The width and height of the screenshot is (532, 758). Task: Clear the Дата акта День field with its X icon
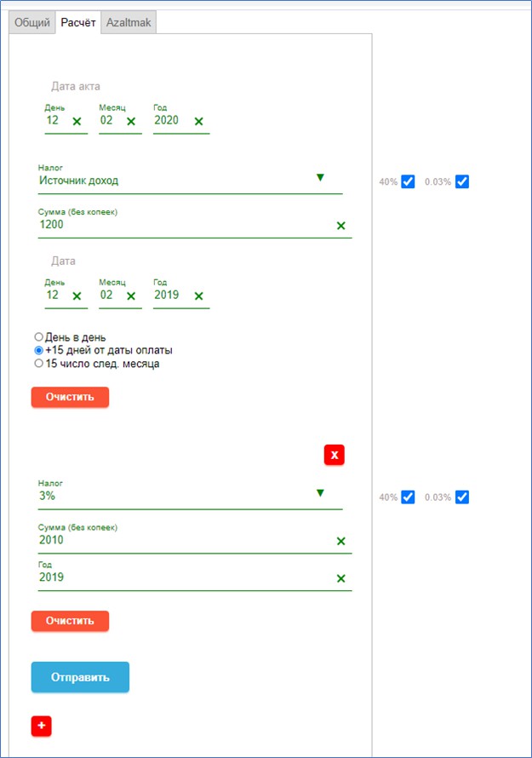pos(77,122)
